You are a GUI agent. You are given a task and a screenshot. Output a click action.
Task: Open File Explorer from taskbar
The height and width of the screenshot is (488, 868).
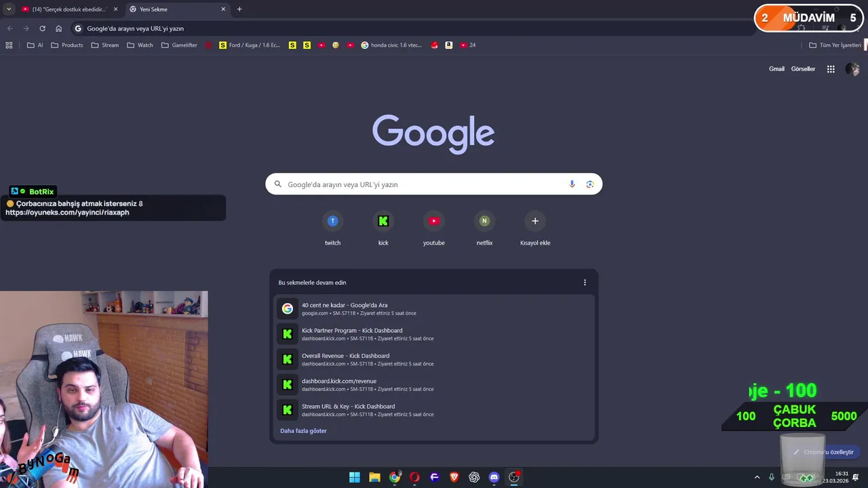point(374,477)
